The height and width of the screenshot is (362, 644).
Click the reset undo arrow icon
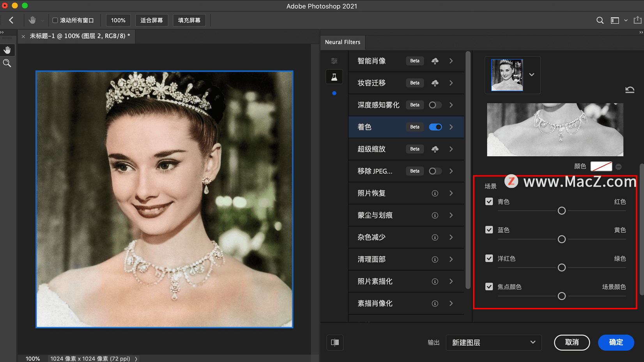point(630,90)
